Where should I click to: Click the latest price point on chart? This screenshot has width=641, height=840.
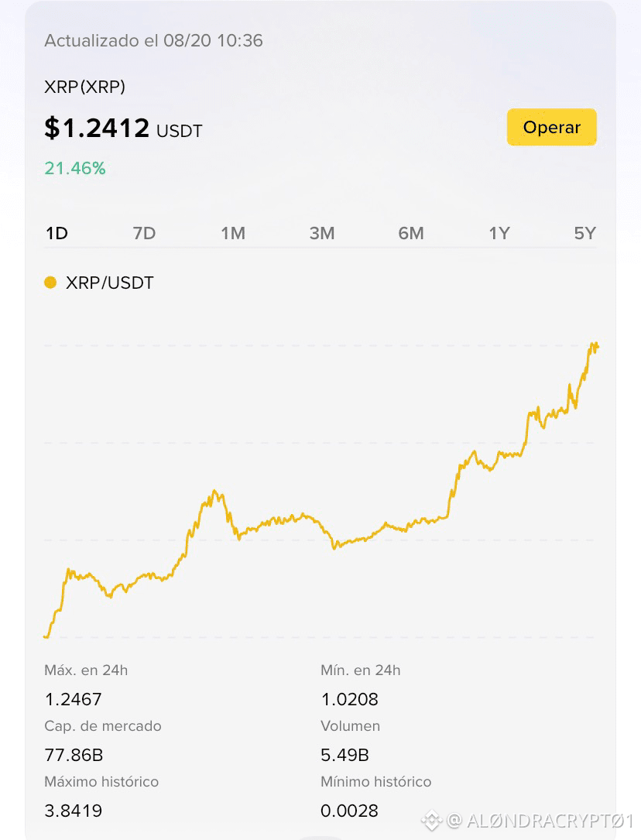(x=596, y=347)
